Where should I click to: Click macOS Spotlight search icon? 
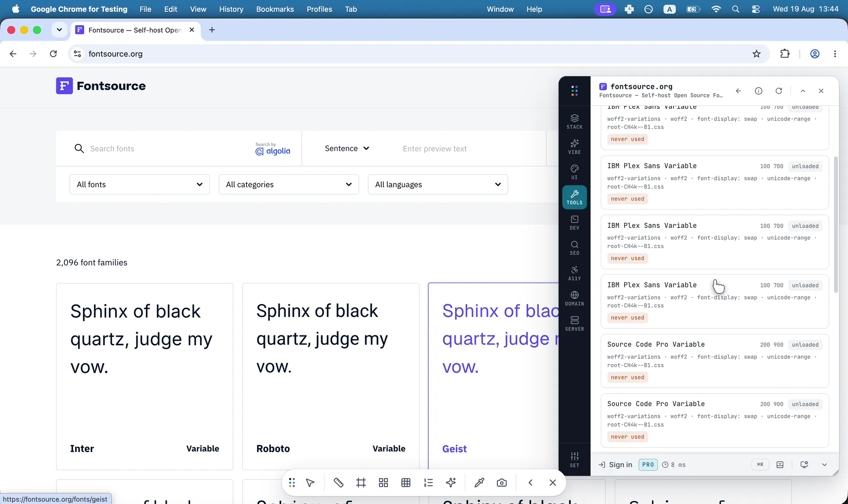pos(735,9)
